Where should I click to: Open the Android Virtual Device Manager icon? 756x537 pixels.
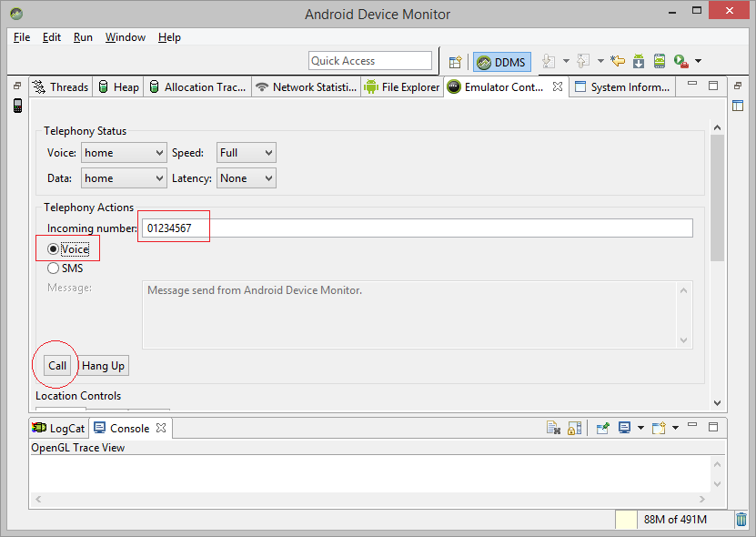tap(659, 61)
